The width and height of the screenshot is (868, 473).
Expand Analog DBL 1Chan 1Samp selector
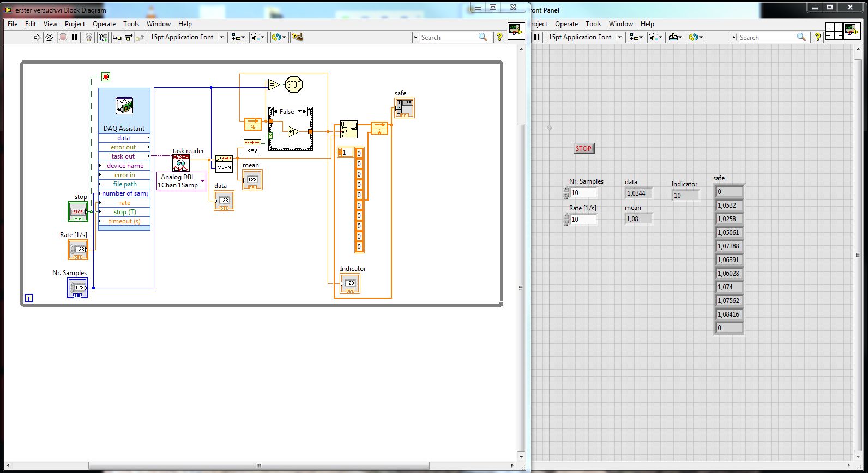point(203,181)
